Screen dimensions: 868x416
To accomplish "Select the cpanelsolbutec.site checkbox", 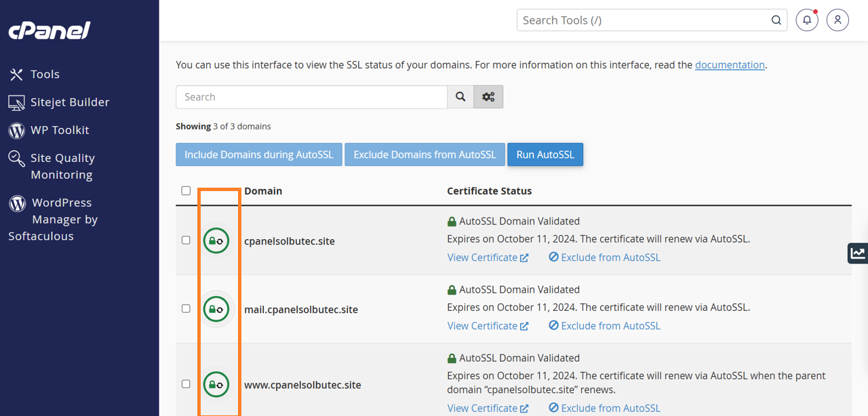I will [186, 241].
